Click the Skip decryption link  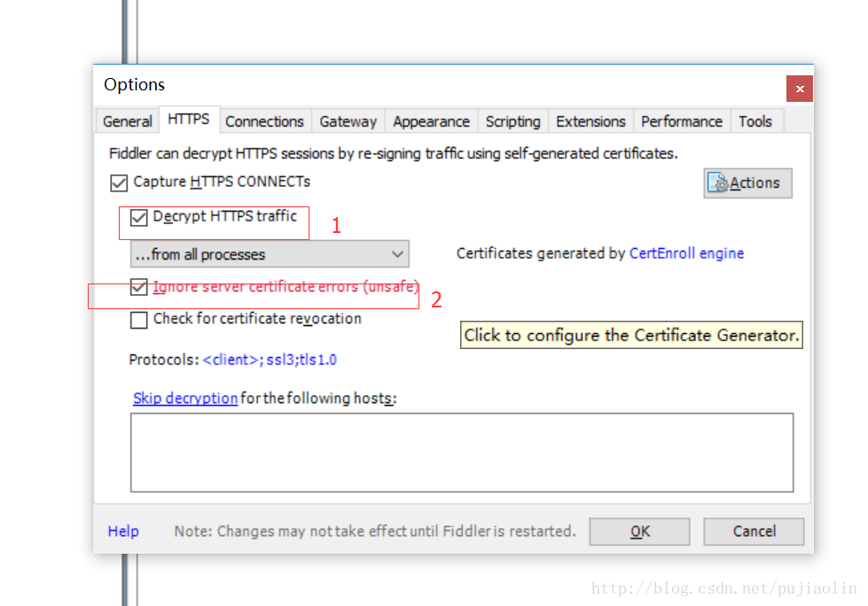[x=185, y=398]
